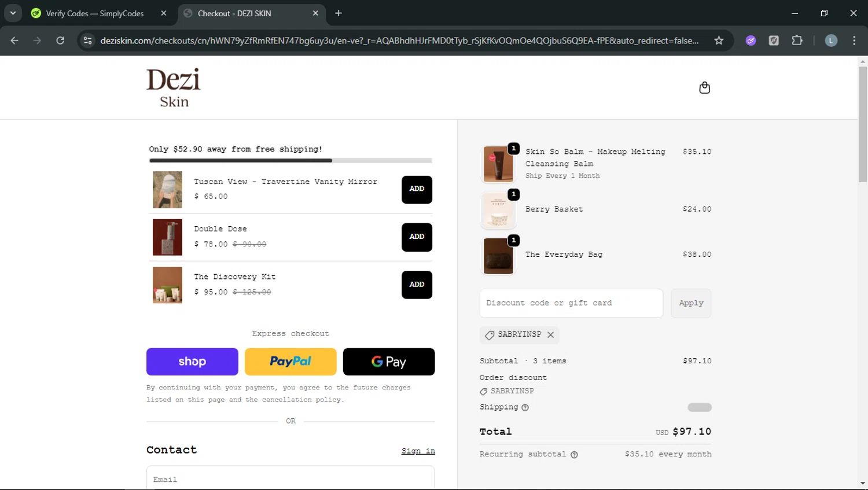Click the "Tuscan View - Travertine Vanity Mirror" name

point(285,182)
